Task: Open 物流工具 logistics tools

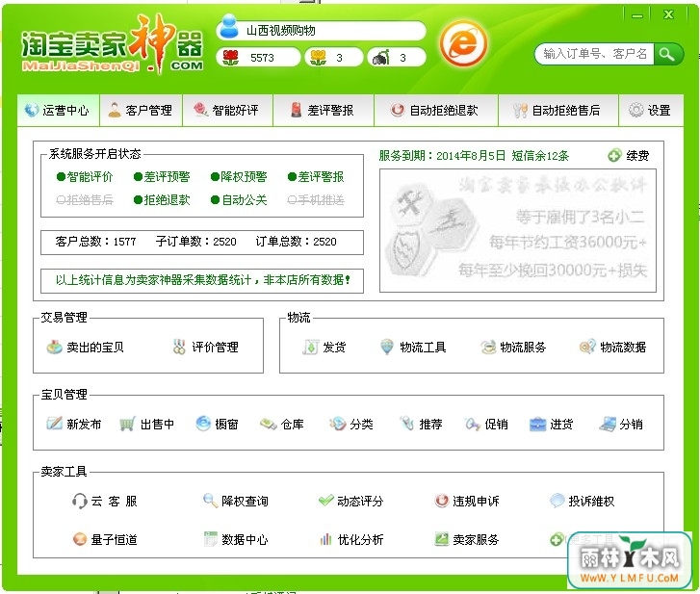Action: coord(413,347)
